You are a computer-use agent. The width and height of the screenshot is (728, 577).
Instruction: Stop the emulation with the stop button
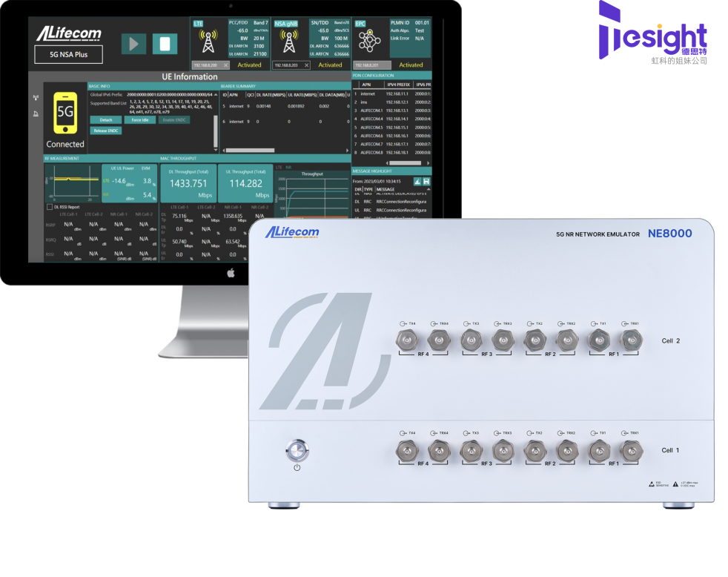pos(165,44)
